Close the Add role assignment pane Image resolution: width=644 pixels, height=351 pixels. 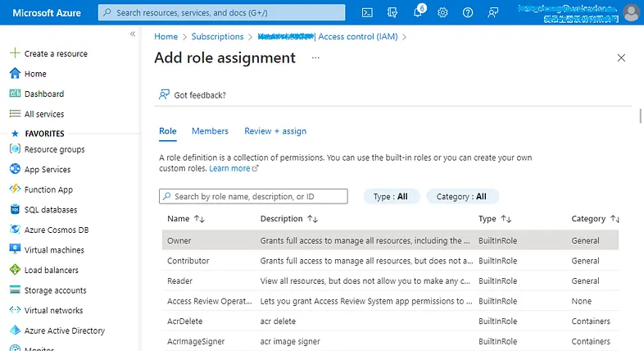point(621,57)
